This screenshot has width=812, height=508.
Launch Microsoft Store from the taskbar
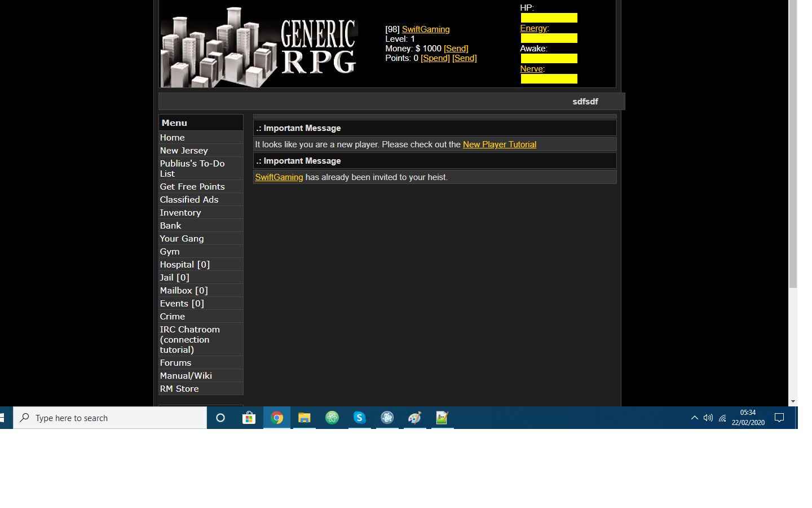(249, 418)
